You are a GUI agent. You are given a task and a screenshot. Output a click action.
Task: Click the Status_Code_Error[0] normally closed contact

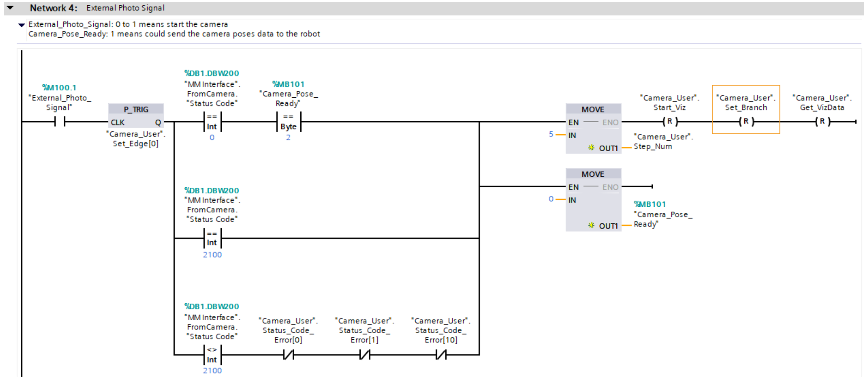pyautogui.click(x=288, y=355)
